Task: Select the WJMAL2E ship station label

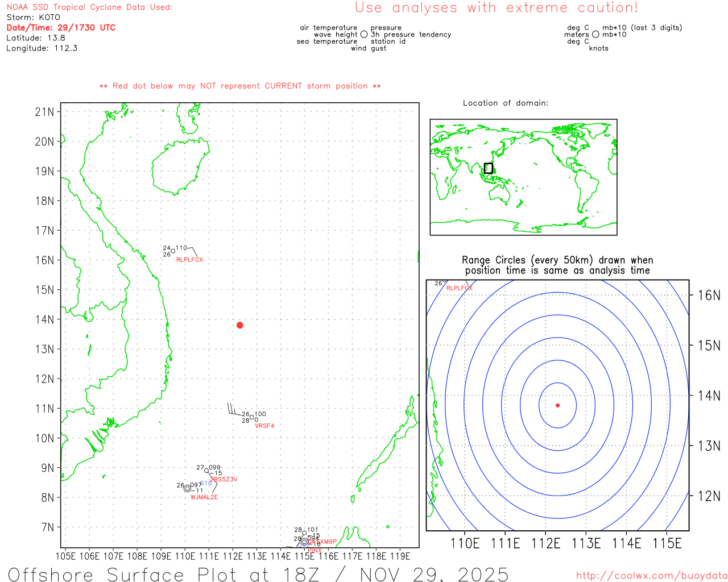Action: pyautogui.click(x=204, y=497)
